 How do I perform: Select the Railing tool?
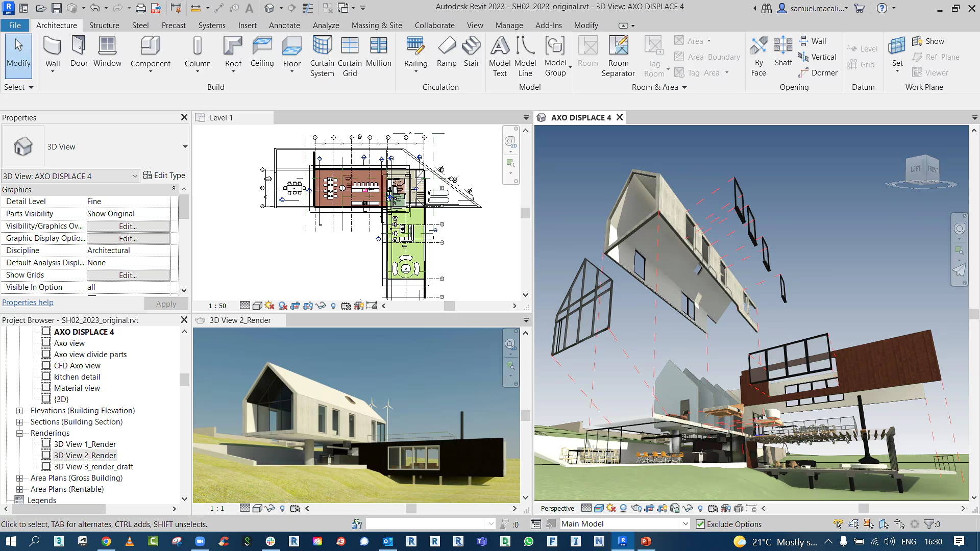(416, 56)
